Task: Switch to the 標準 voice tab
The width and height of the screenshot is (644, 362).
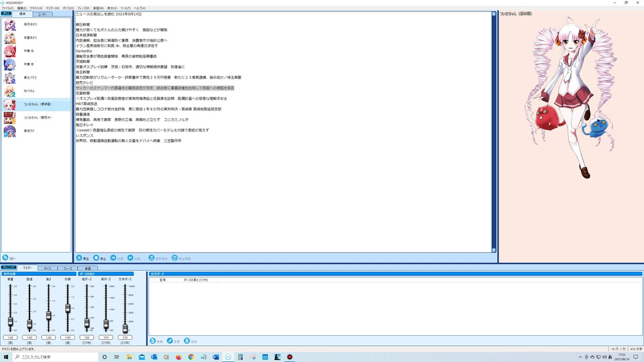Action: click(x=22, y=14)
